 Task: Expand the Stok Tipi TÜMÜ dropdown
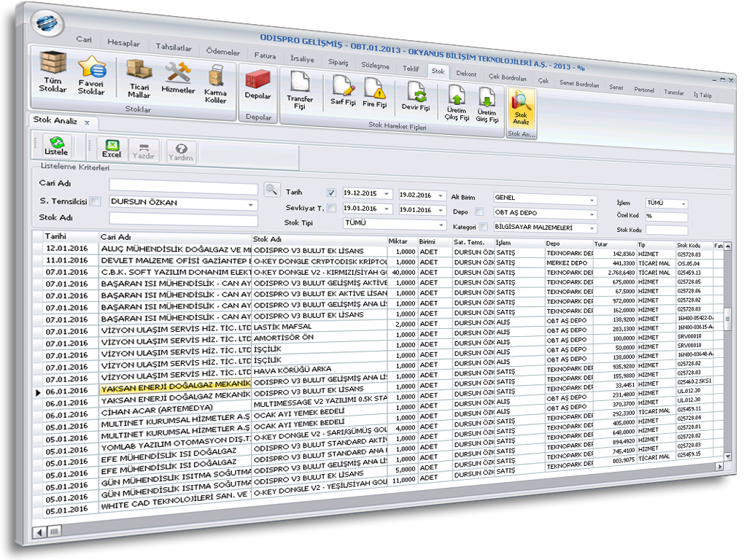[x=441, y=225]
